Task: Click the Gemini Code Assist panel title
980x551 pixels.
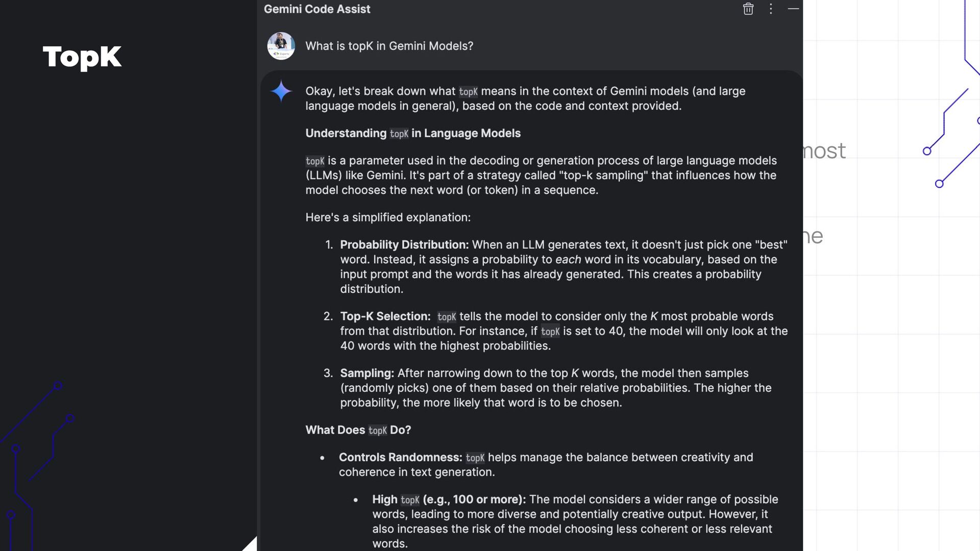Action: pyautogui.click(x=317, y=9)
